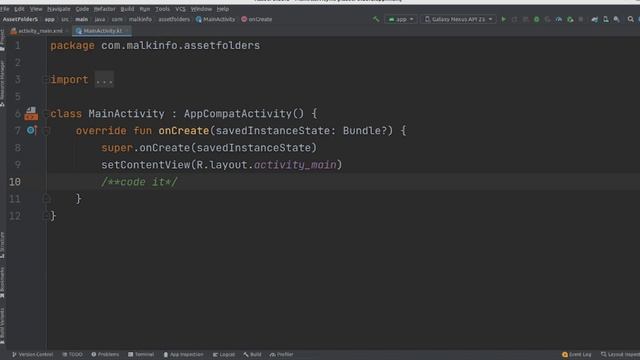Open the Search Everywhere magnifier icon

pyautogui.click(x=631, y=19)
